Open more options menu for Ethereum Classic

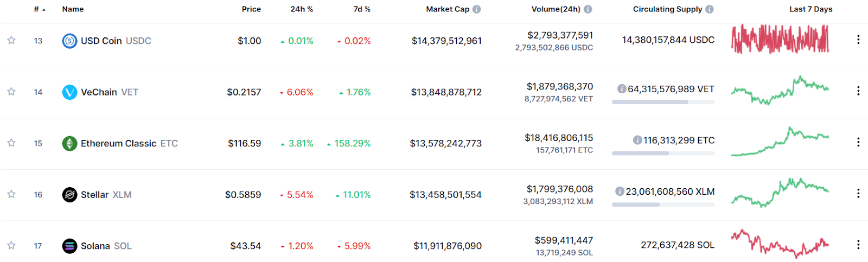pos(858,142)
